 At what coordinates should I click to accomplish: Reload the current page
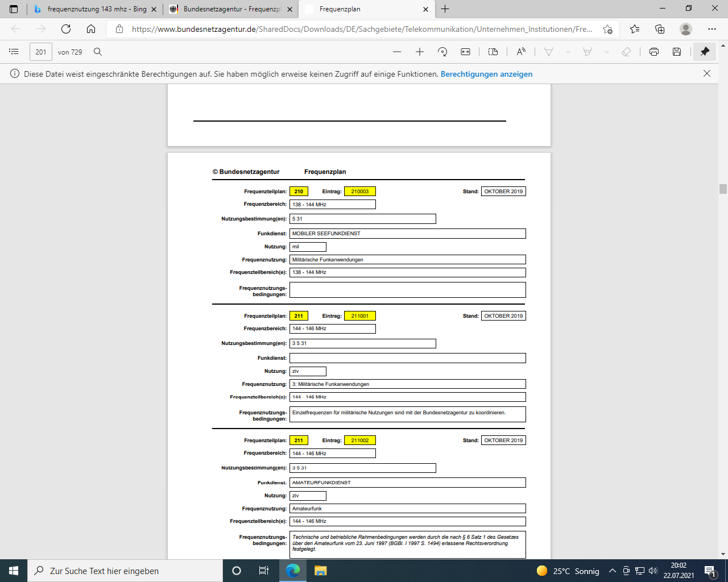click(66, 29)
